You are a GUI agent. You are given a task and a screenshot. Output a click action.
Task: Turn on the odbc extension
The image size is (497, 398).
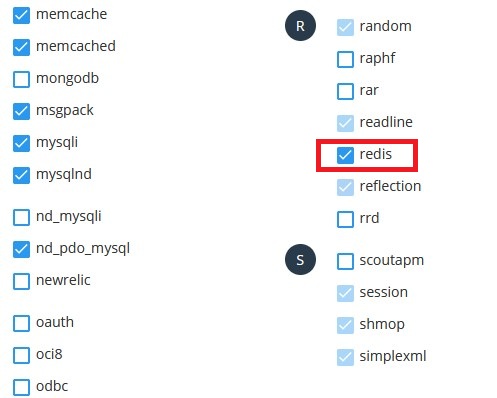(x=21, y=387)
